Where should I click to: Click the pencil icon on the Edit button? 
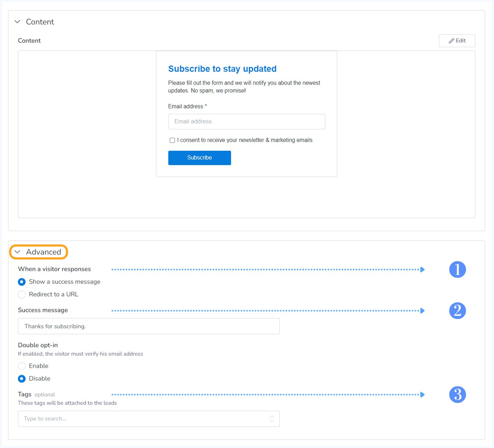[451, 41]
